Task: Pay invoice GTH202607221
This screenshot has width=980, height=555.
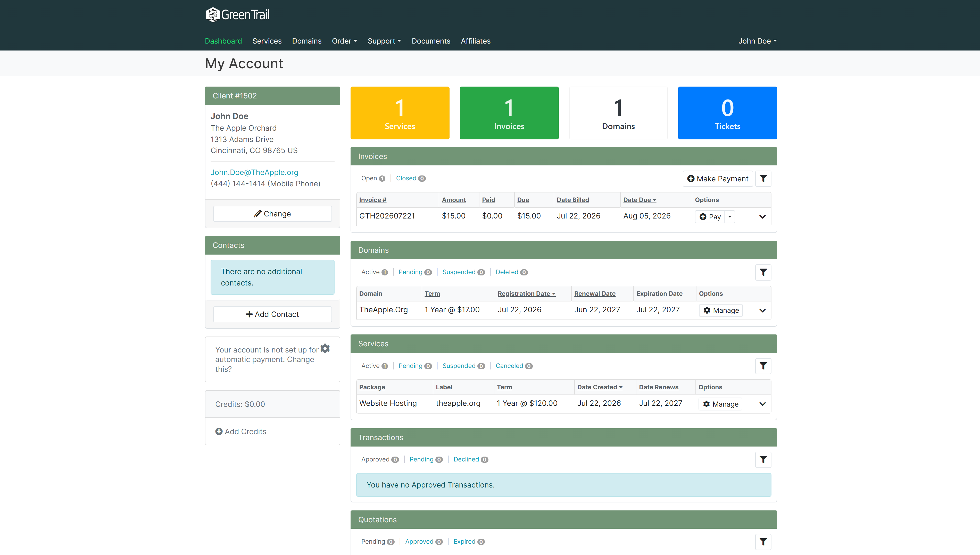Action: point(710,216)
